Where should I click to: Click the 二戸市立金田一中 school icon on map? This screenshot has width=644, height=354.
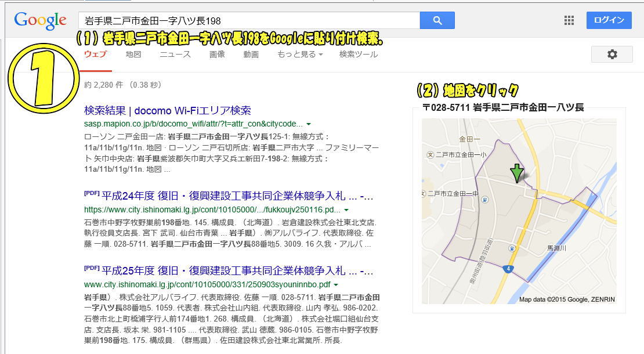point(424,193)
